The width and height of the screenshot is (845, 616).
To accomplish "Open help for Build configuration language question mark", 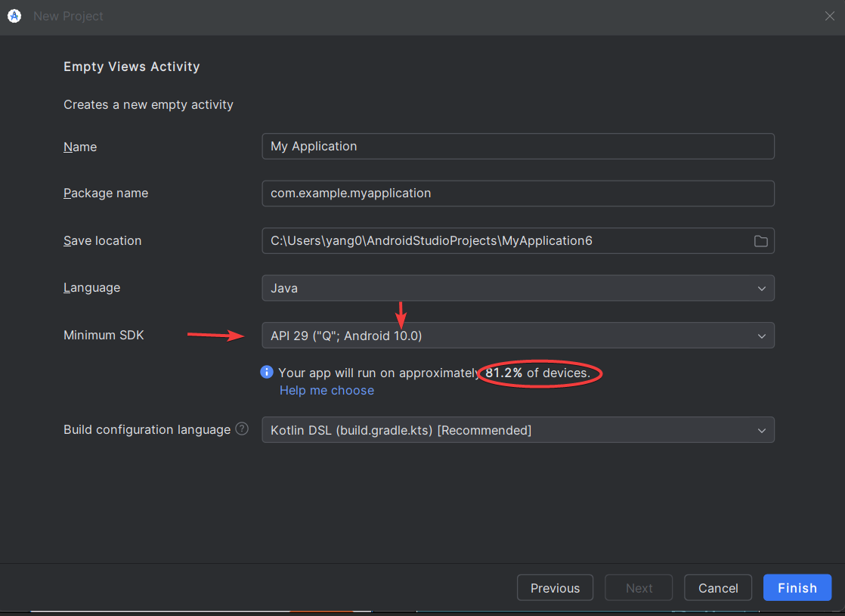I will click(x=242, y=429).
